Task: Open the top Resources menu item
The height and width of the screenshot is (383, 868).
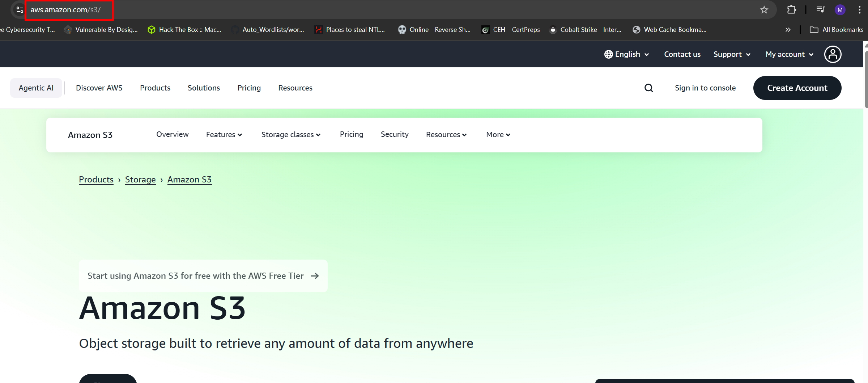Action: [x=295, y=88]
